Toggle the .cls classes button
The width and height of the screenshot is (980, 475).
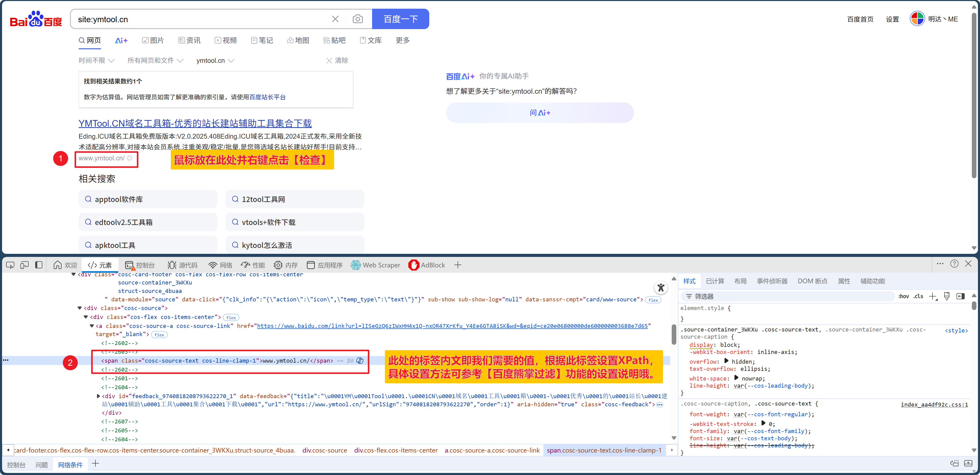[x=918, y=296]
